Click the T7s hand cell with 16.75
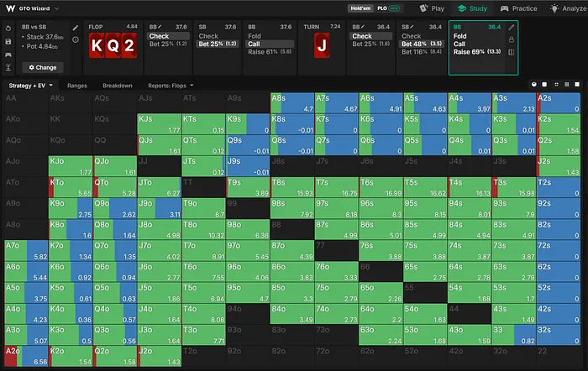This screenshot has width=588, height=371. (337, 187)
